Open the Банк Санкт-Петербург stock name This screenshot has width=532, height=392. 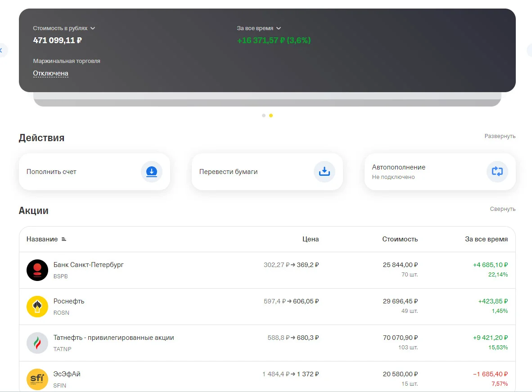coord(89,265)
